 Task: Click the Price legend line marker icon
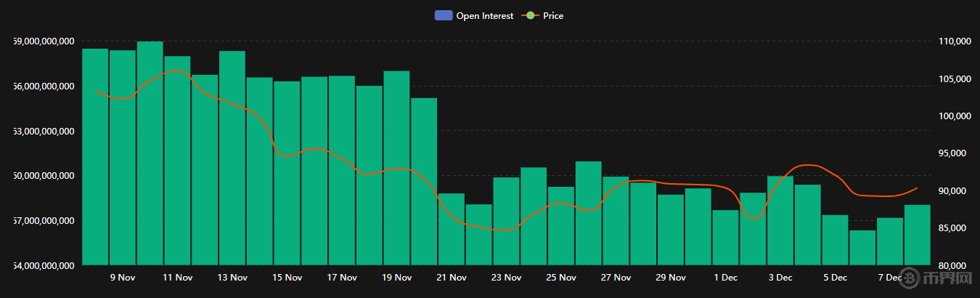(x=531, y=15)
